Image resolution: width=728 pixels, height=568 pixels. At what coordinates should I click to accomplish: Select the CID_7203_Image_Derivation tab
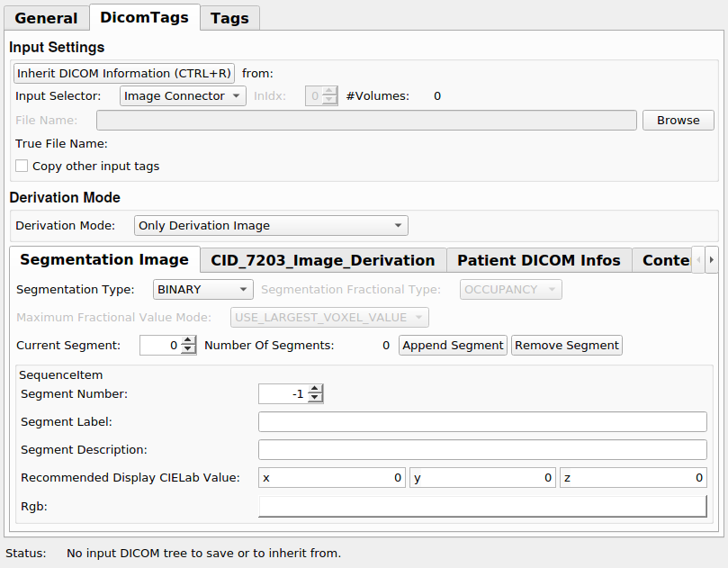(322, 260)
